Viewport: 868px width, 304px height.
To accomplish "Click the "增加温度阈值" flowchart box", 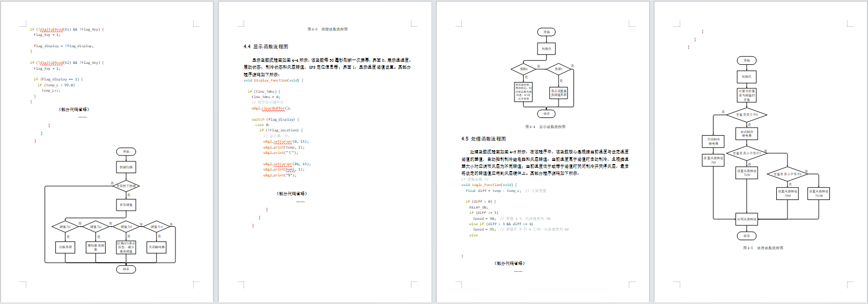I will (x=95, y=247).
